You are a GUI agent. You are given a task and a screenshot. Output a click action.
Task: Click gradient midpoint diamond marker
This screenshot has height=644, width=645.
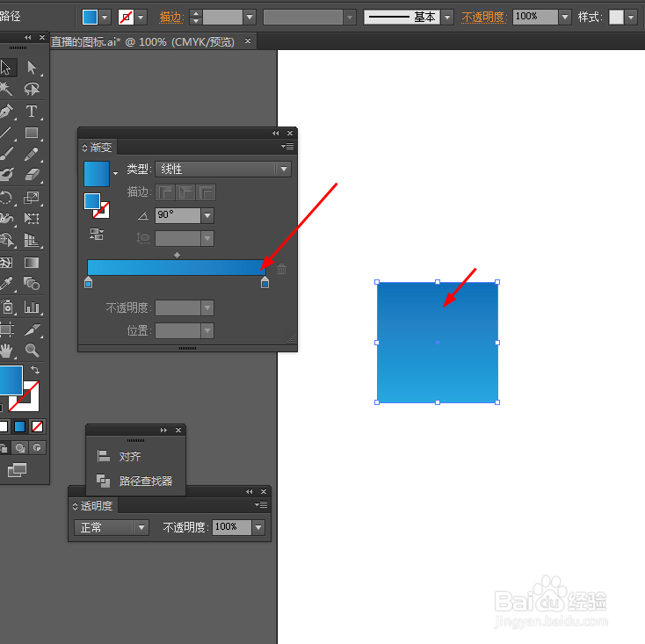pos(177,256)
